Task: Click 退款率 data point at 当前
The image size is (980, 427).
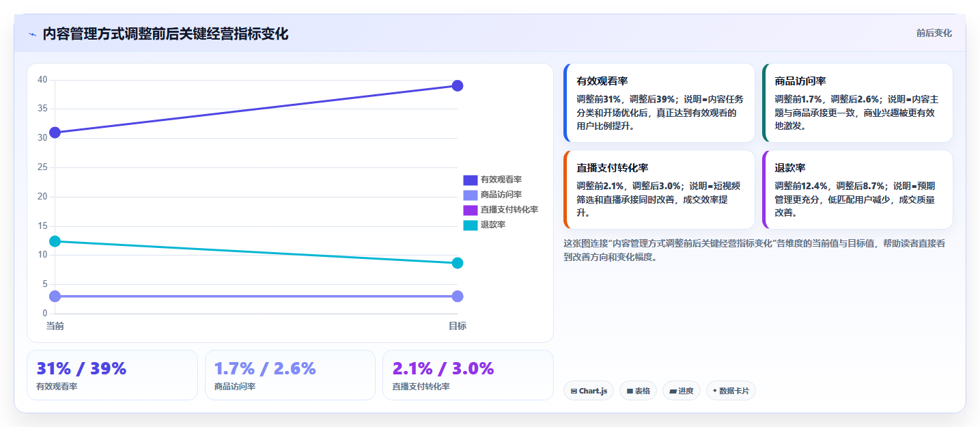Action: 55,241
